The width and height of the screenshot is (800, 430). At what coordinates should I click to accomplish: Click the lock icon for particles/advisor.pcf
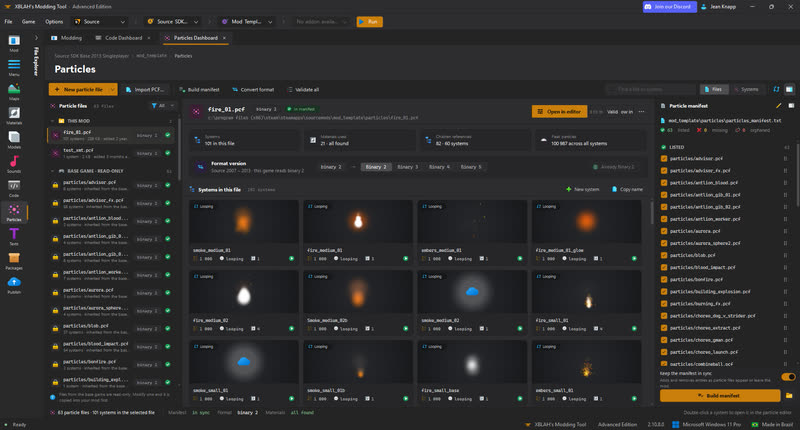pyautogui.click(x=55, y=185)
